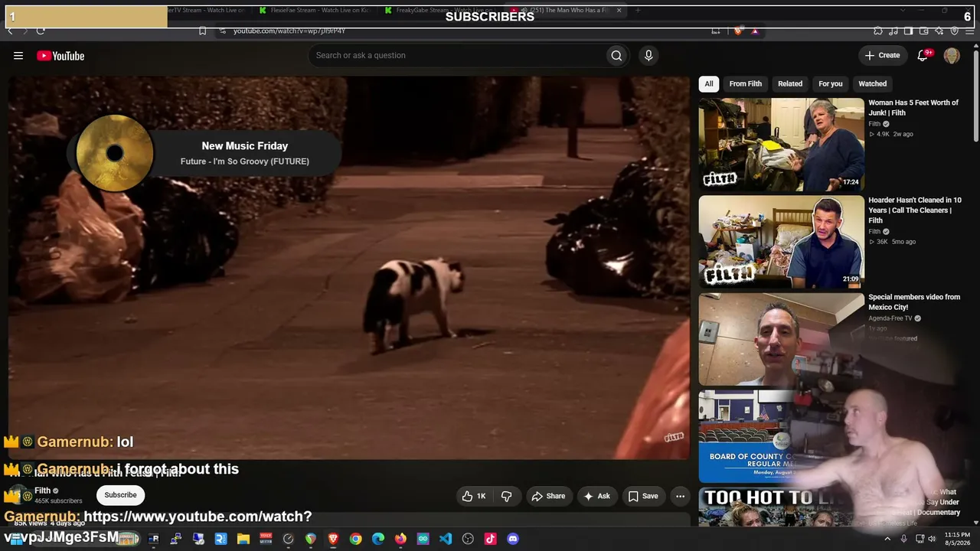
Task: Select the Watched filter chip
Action: coord(873,83)
